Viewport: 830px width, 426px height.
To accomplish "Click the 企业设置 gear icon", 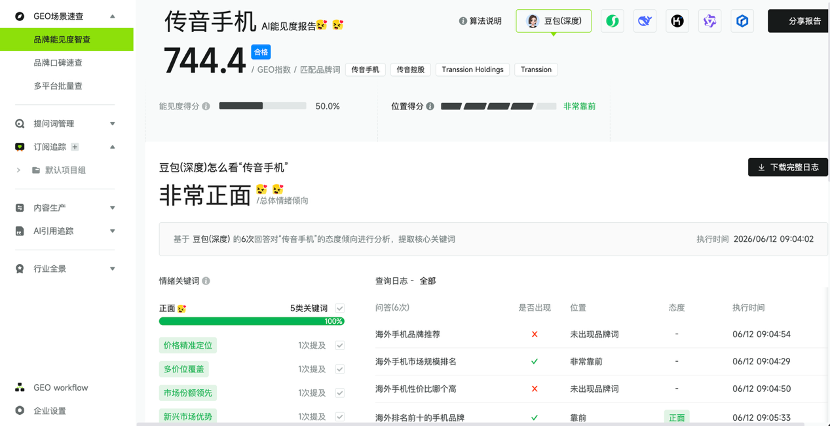I will pos(20,411).
